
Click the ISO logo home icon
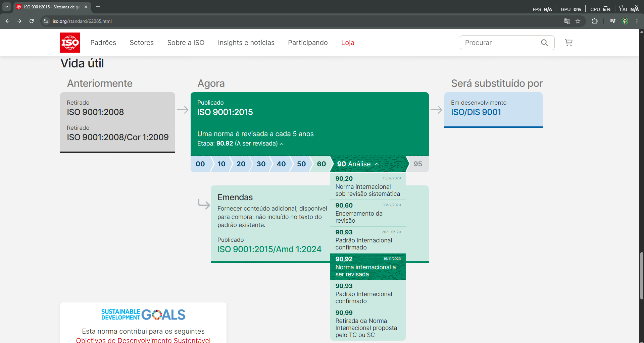pyautogui.click(x=70, y=43)
